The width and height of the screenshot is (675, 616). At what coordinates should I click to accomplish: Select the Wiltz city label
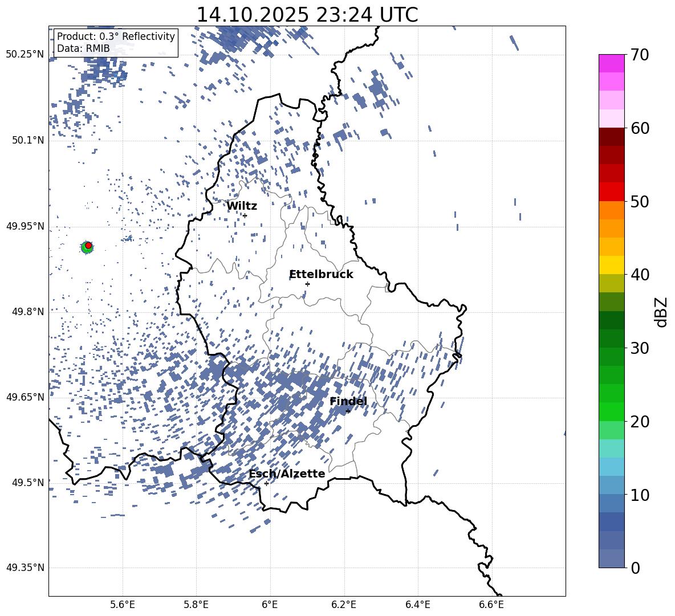[x=242, y=206]
